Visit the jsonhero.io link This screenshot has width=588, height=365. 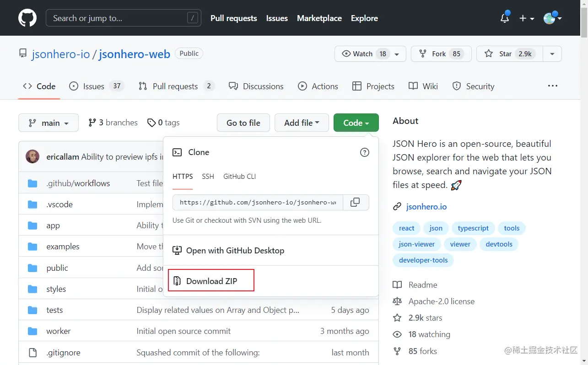426,206
